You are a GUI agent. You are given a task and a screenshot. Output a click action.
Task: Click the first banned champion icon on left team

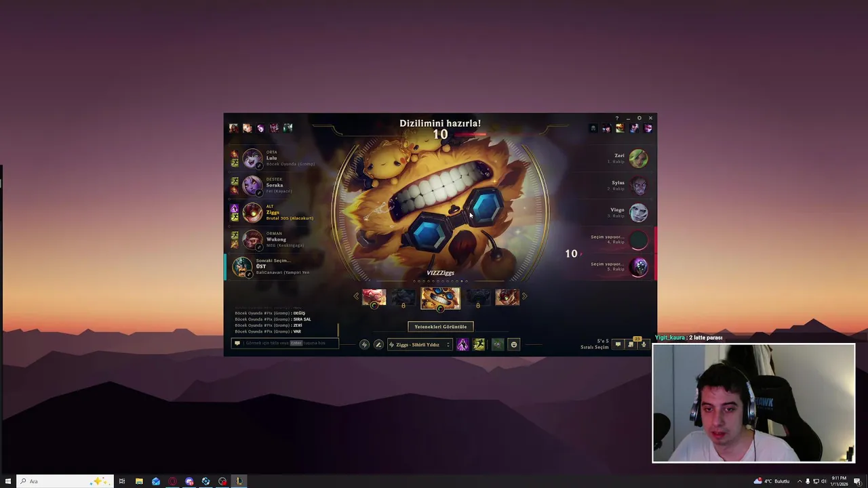click(x=233, y=128)
